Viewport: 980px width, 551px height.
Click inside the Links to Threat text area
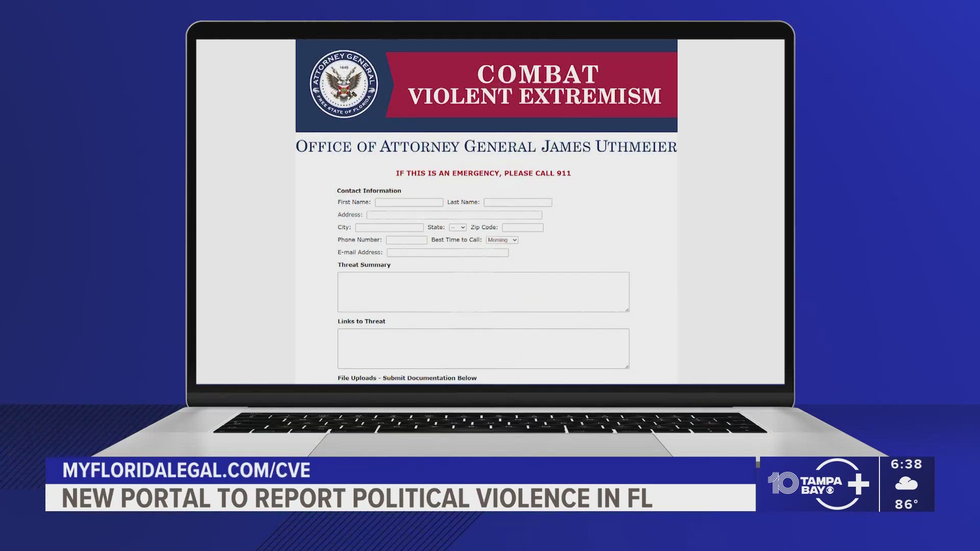[483, 348]
